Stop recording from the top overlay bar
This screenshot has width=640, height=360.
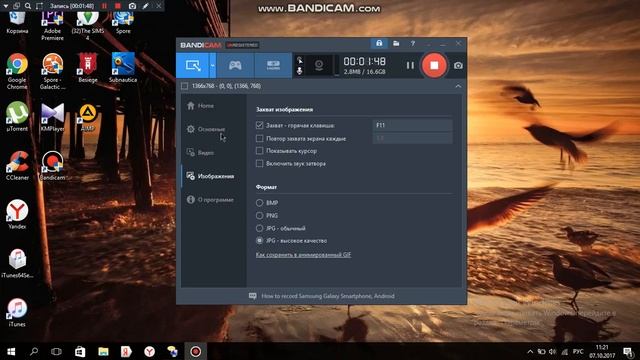(118, 6)
